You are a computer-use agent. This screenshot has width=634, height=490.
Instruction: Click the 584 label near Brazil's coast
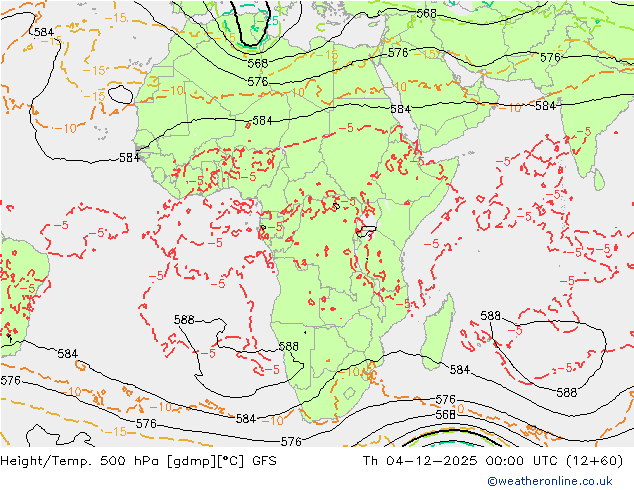click(68, 354)
